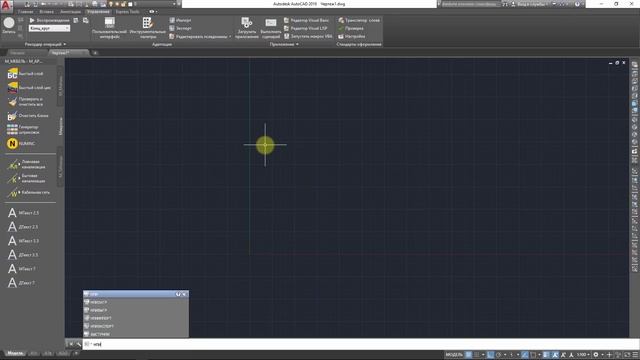The height and width of the screenshot is (360, 640).
Task: Click the clean blocks (Очистить блоки) tool
Action: 28,116
